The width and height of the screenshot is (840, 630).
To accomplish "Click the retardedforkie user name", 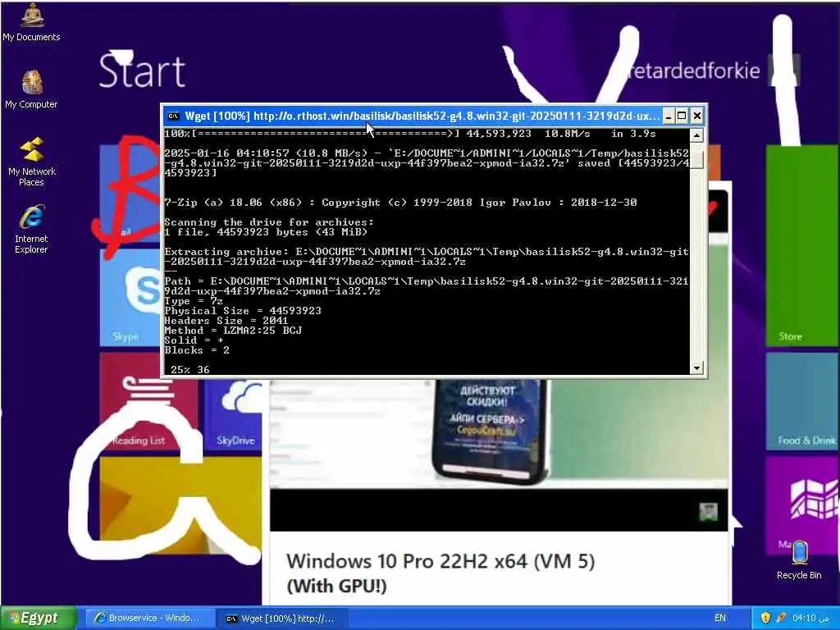I will tap(694, 71).
